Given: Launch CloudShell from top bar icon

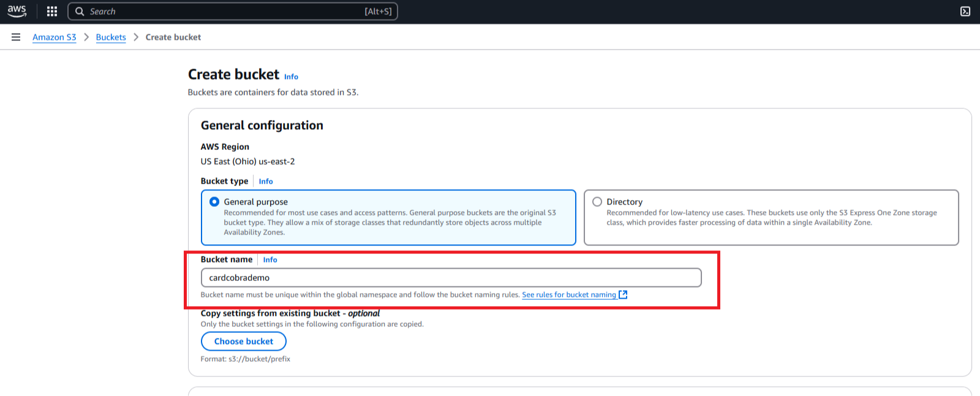Looking at the screenshot, I should 965,11.
